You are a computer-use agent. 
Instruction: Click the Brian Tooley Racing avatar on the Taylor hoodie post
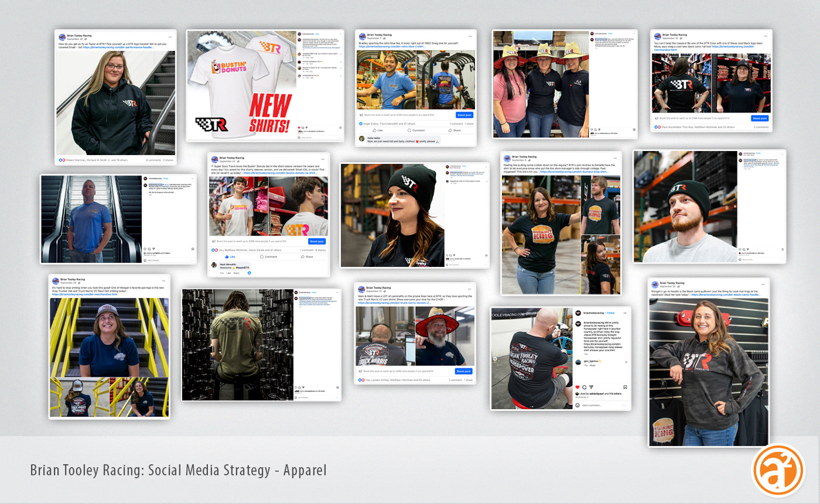click(61, 37)
